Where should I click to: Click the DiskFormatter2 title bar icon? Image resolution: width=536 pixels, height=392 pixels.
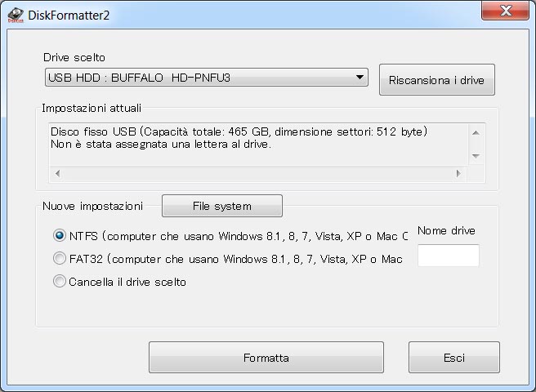click(16, 12)
